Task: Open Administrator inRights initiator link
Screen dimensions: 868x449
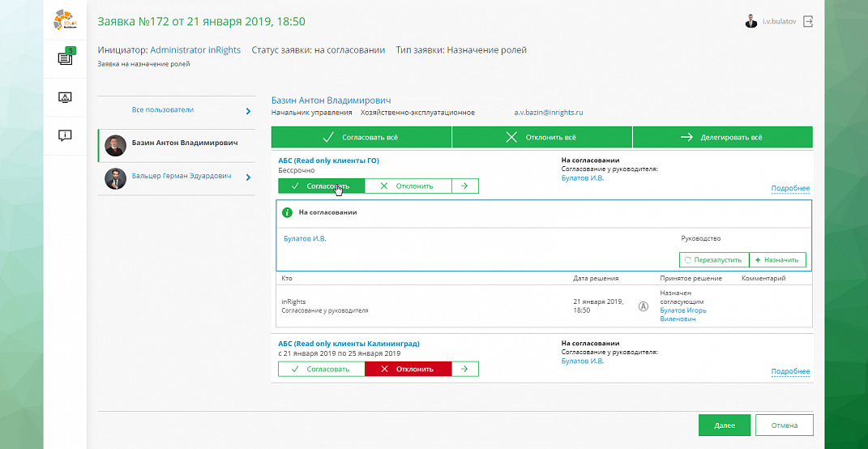Action: (195, 49)
